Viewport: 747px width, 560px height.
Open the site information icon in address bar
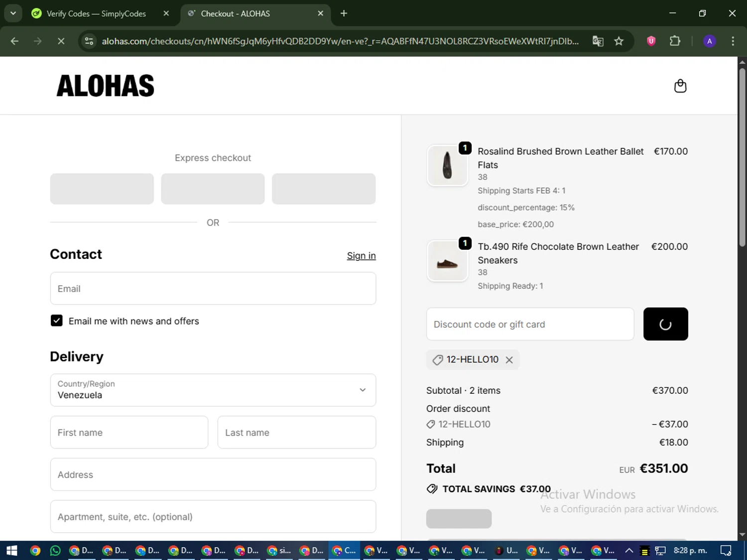coord(89,41)
